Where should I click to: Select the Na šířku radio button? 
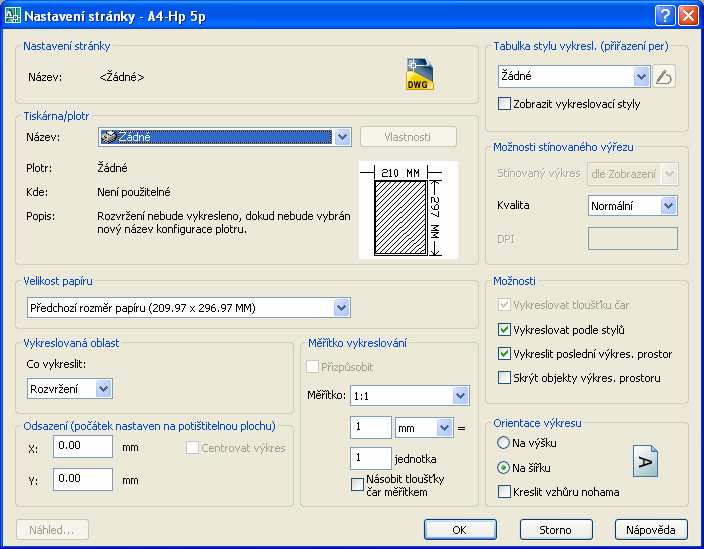pos(503,467)
